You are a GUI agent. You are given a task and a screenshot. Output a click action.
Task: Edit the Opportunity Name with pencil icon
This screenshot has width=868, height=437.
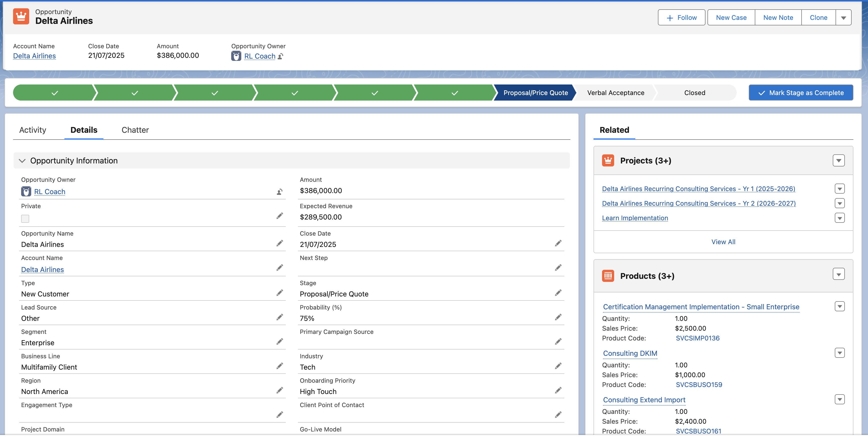(x=279, y=243)
